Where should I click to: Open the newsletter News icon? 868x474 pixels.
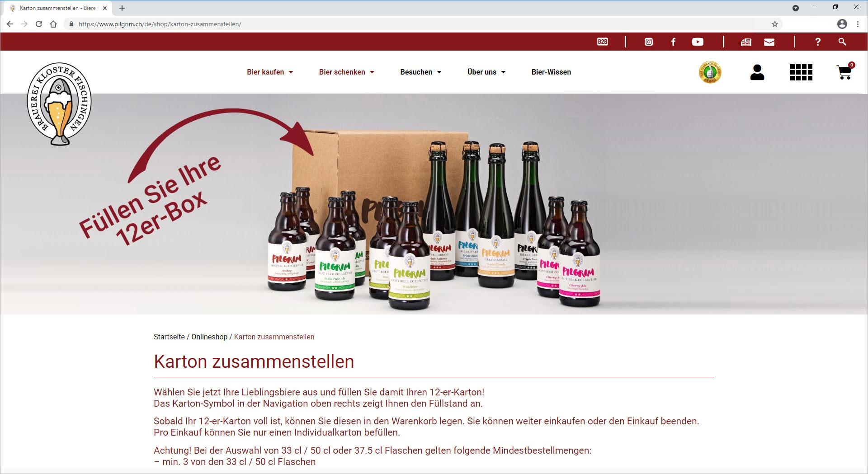click(x=746, y=42)
